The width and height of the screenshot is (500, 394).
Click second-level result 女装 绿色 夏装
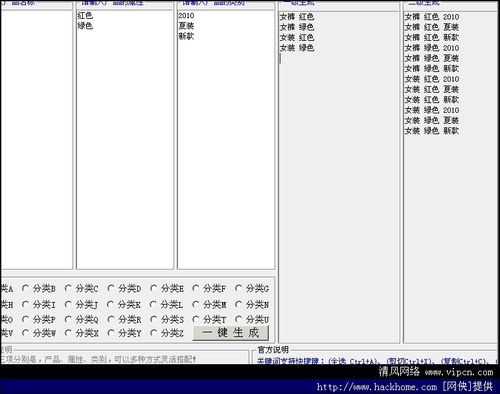[432, 120]
